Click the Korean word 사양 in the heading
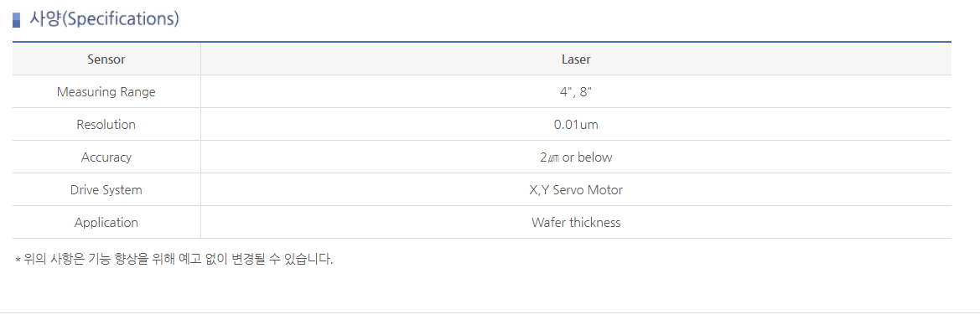 [44, 19]
